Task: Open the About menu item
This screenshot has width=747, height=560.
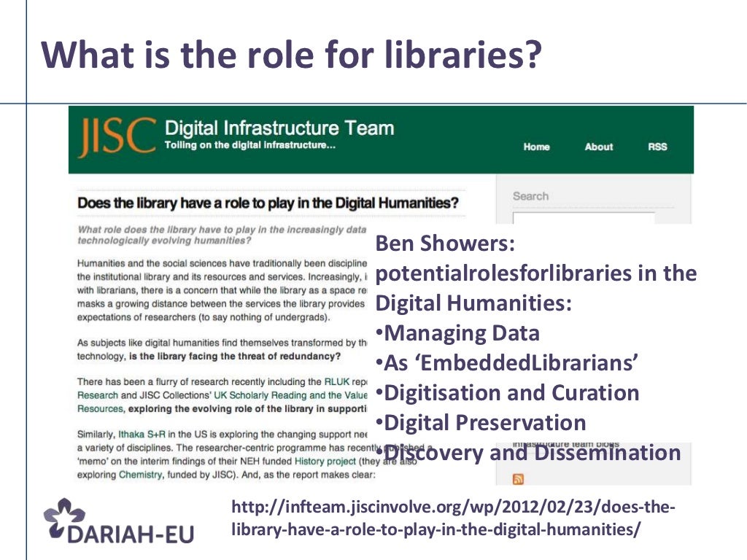Action: tap(599, 147)
